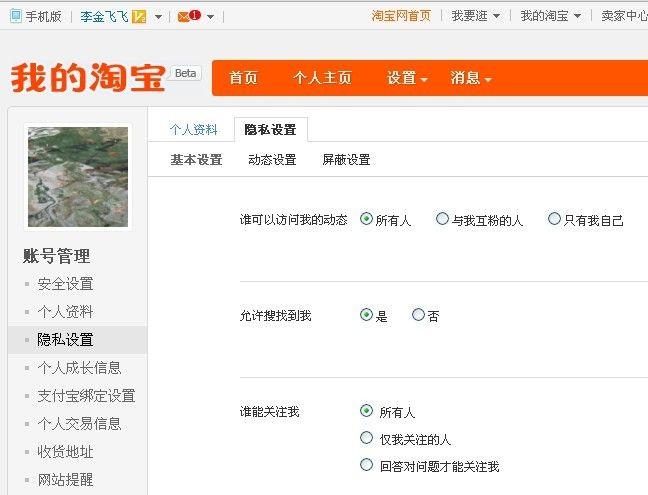Open the 基本设置 sub-tab
This screenshot has height=495, width=648.
[196, 159]
